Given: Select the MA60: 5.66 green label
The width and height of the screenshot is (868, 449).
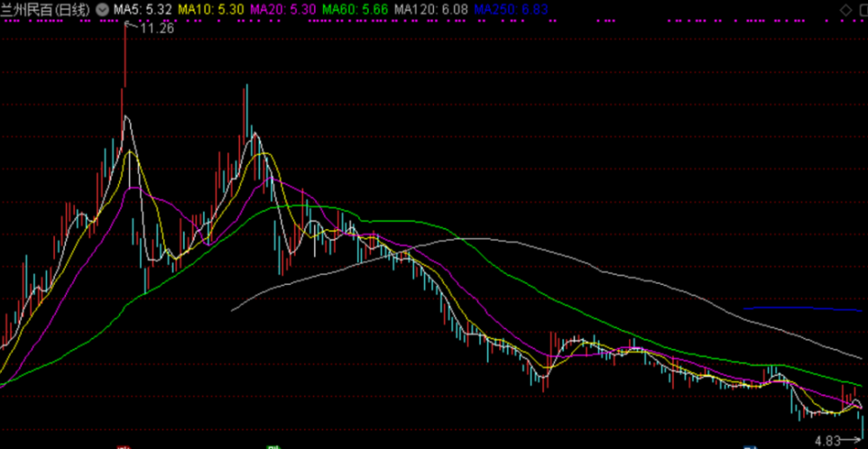Looking at the screenshot, I should click(x=355, y=10).
